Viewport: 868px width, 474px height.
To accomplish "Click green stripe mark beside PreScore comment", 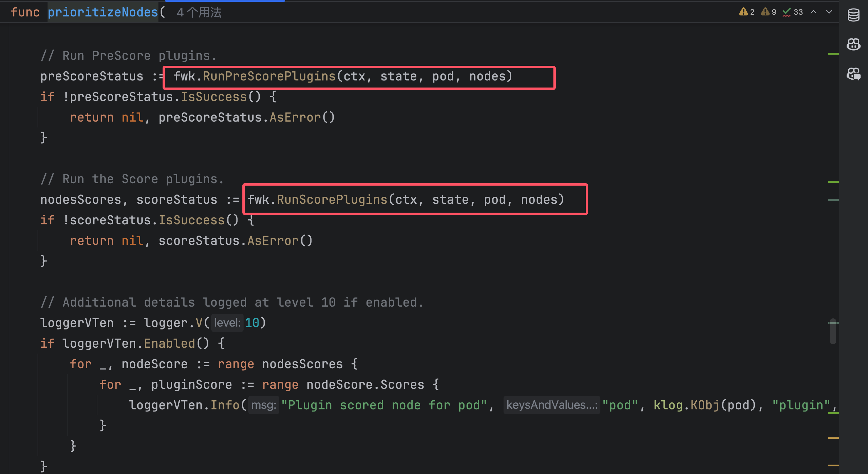I will coord(833,54).
